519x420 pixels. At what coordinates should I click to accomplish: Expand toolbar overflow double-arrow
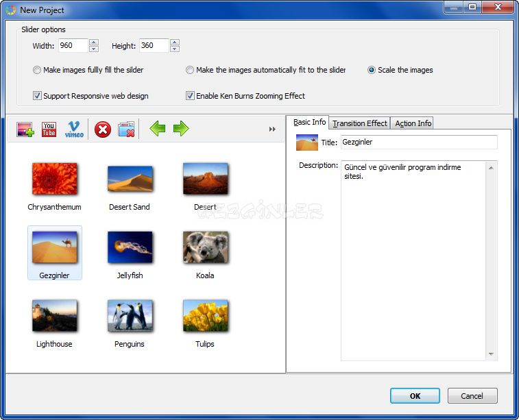(x=272, y=129)
